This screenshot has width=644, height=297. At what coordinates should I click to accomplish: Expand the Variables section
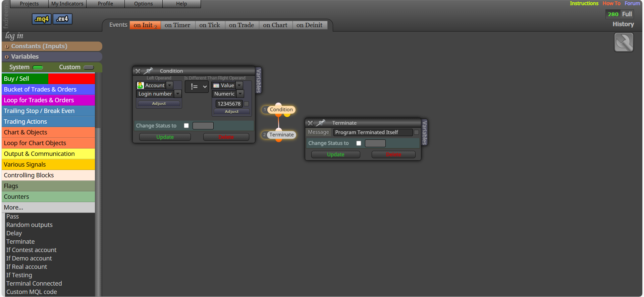coord(52,57)
